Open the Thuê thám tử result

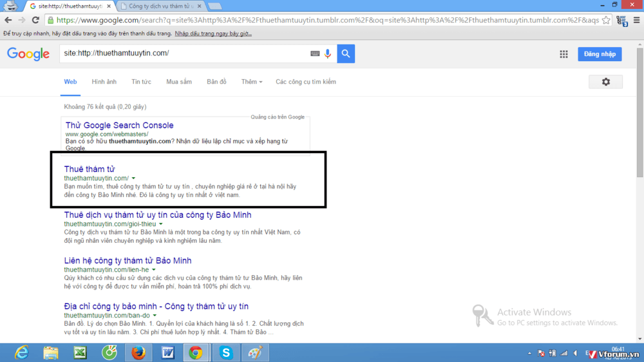point(90,169)
